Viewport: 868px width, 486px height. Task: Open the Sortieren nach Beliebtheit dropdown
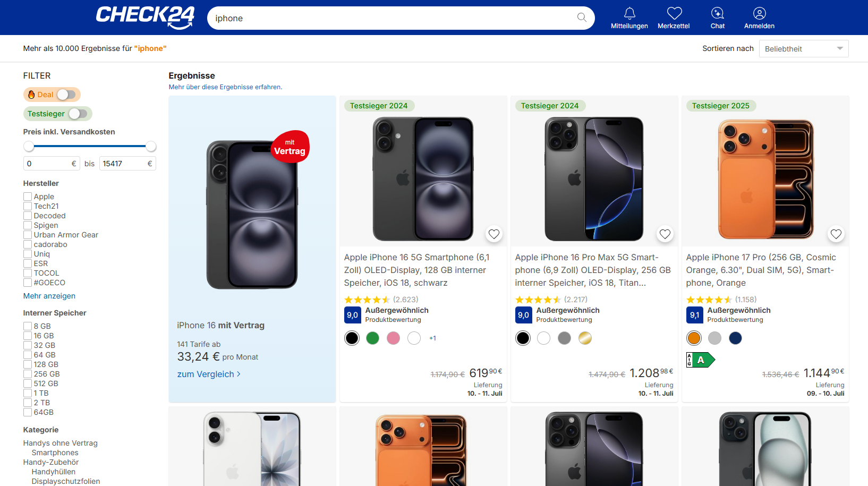point(804,49)
